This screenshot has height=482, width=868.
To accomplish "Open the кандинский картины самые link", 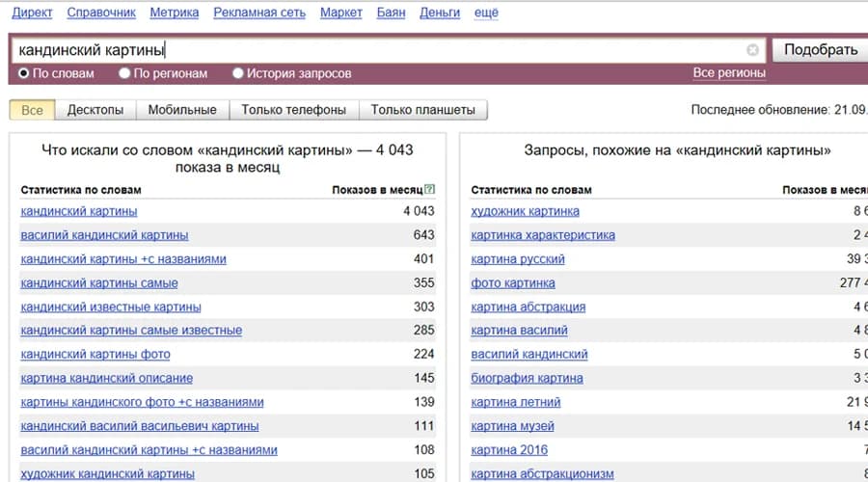I will 99,282.
